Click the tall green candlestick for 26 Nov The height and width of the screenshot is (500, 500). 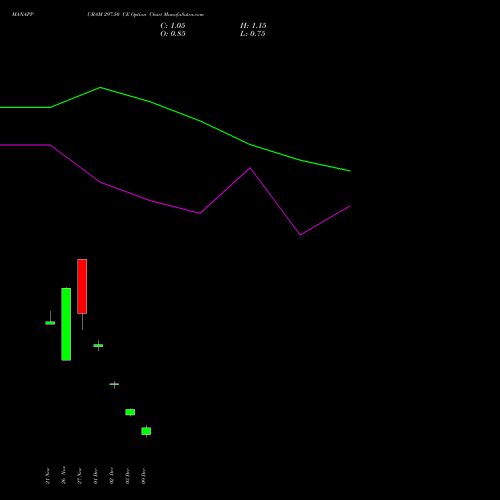tap(66, 324)
